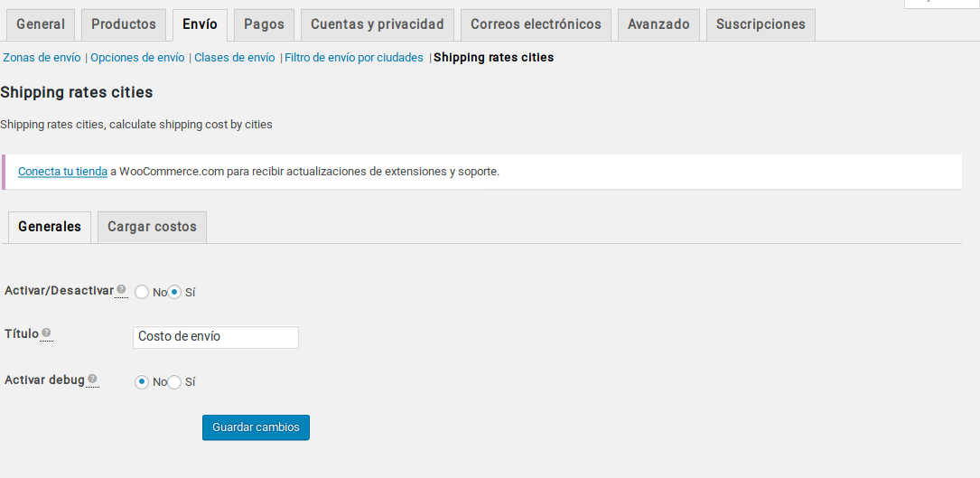This screenshot has width=980, height=478.
Task: Open Opciones de envío link
Action: [137, 58]
